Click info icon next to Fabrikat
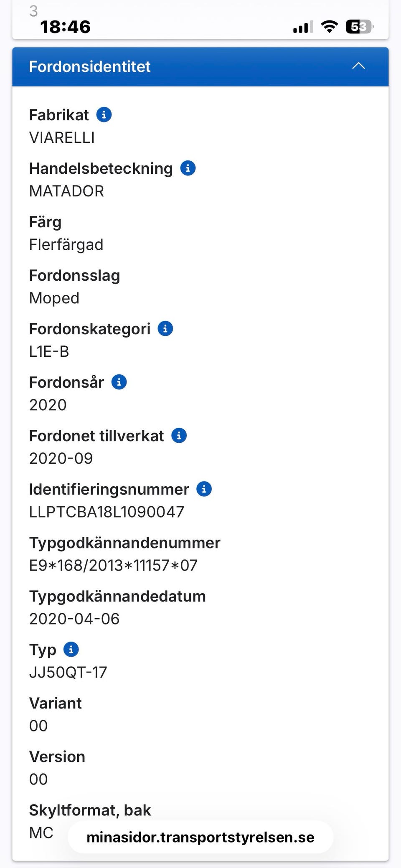401x868 pixels. pyautogui.click(x=104, y=114)
